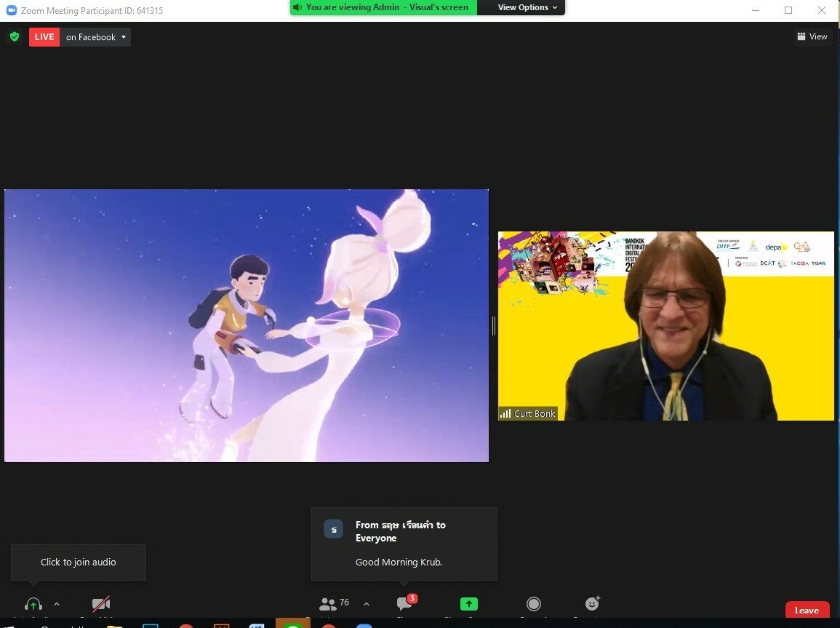The image size is (840, 628).
Task: Open the View Options dropdown
Action: click(528, 7)
